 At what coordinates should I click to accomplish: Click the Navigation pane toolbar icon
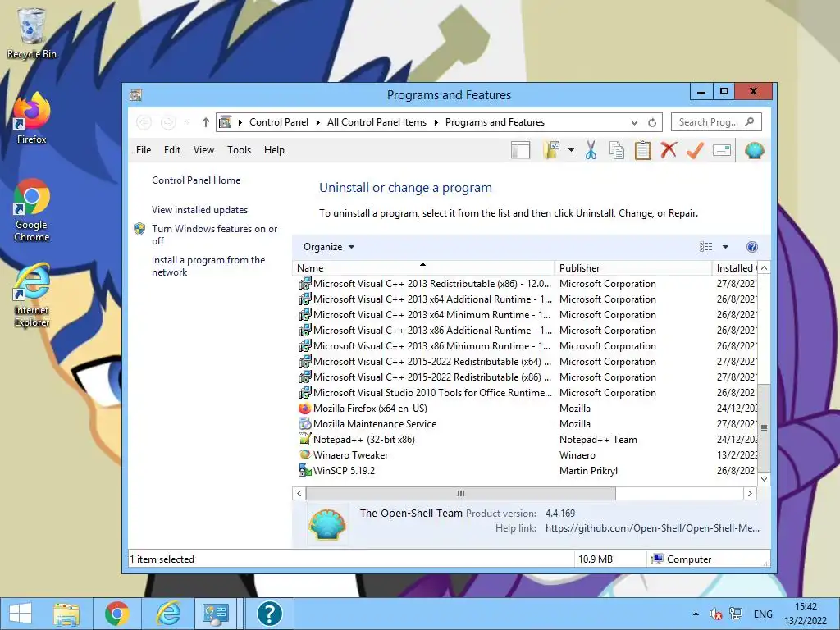pyautogui.click(x=520, y=151)
